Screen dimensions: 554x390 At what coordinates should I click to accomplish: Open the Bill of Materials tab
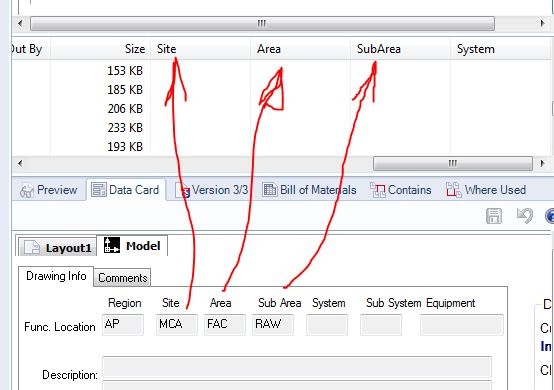pyautogui.click(x=310, y=190)
